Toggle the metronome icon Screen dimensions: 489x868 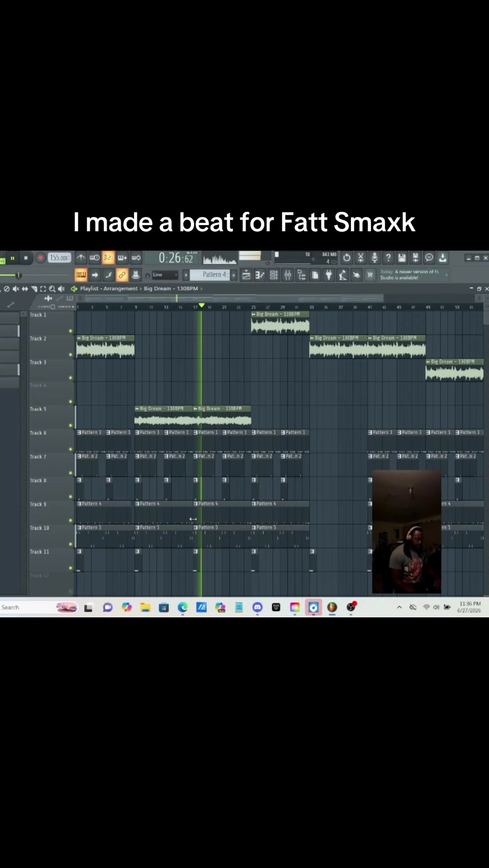tap(81, 258)
